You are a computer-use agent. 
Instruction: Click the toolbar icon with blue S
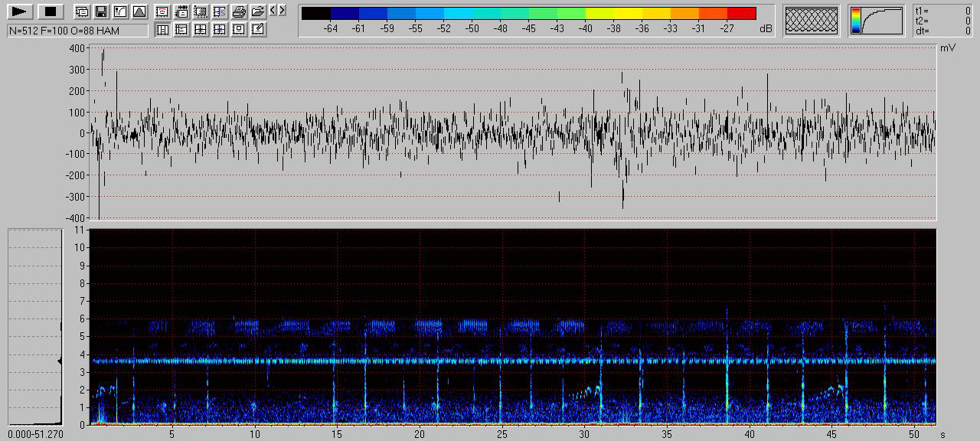coord(220,11)
